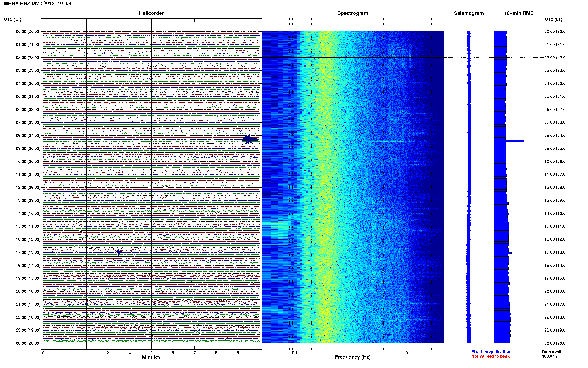Click the left-axis 01:00 (21:00) label
Image resolution: width=588 pixels, height=368 pixels.
28,44
